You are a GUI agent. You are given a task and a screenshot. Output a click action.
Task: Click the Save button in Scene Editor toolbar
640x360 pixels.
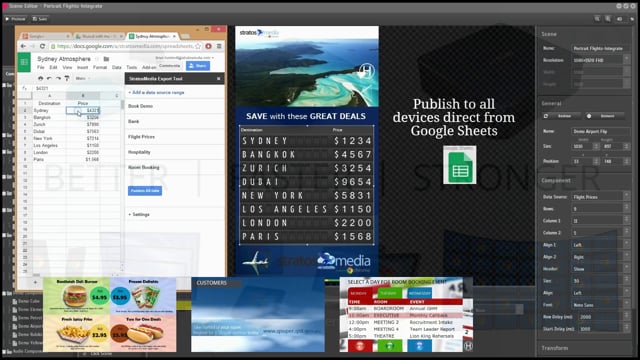point(40,19)
